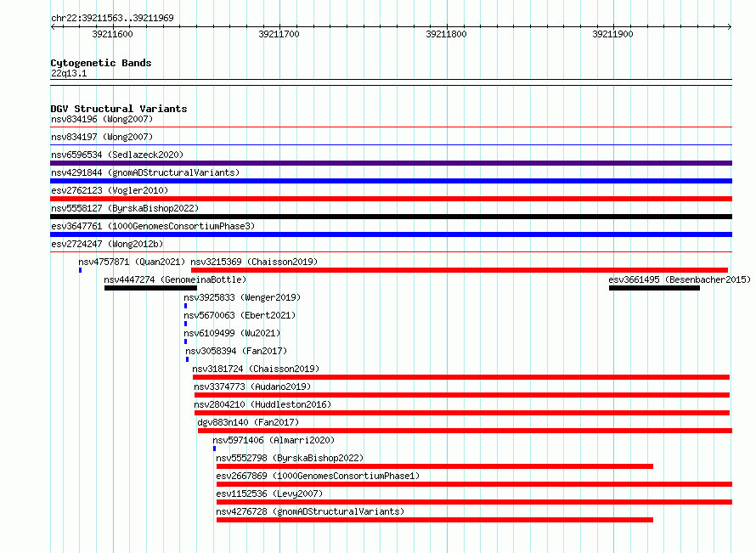Select the blue nsv6109499 Wu2021 marker
The height and width of the screenshot is (553, 756).
(186, 341)
